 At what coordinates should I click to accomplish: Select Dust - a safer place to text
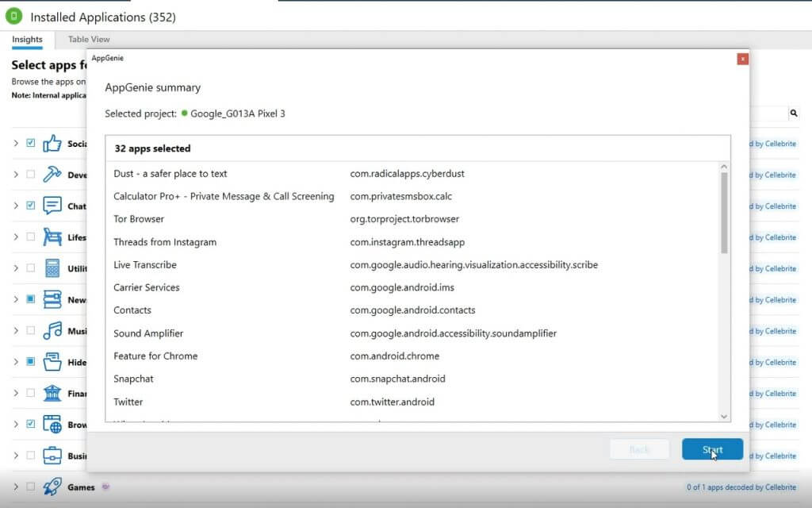tap(412, 174)
